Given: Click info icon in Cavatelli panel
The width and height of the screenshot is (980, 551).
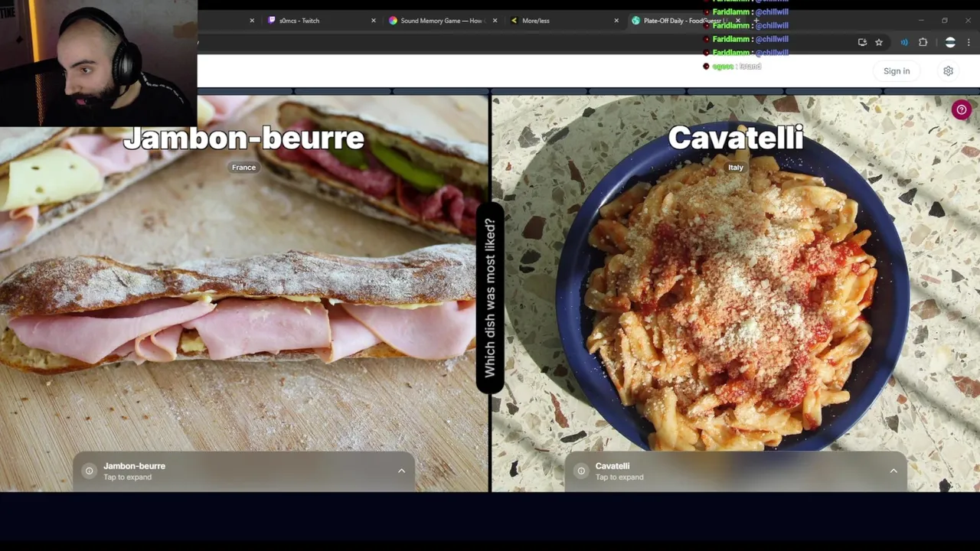Looking at the screenshot, I should pyautogui.click(x=581, y=471).
